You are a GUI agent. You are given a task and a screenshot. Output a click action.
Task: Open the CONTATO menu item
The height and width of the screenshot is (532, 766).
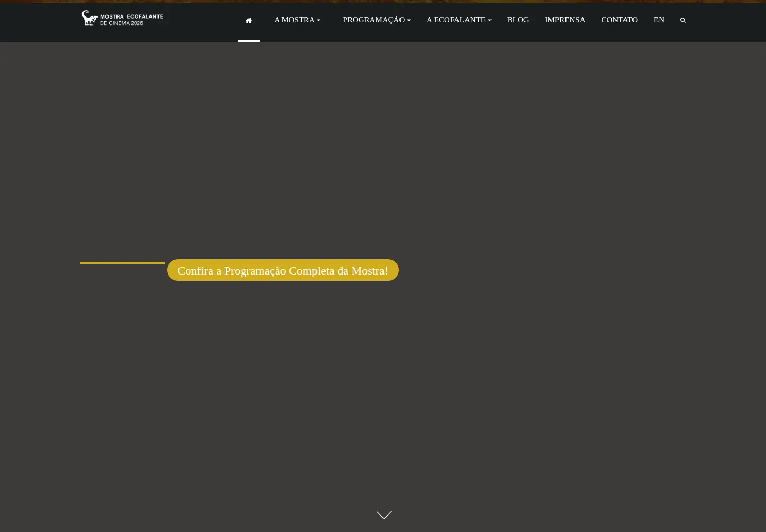point(619,20)
